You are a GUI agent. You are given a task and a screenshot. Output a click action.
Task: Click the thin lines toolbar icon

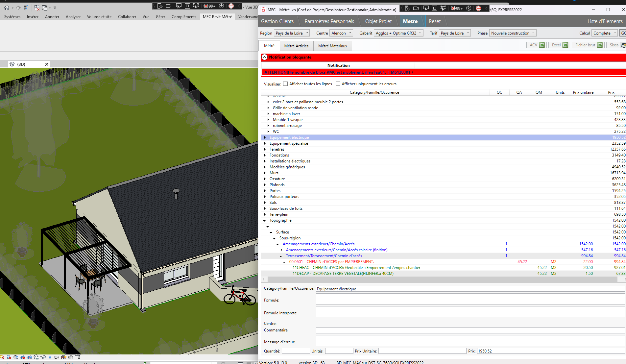(27, 8)
